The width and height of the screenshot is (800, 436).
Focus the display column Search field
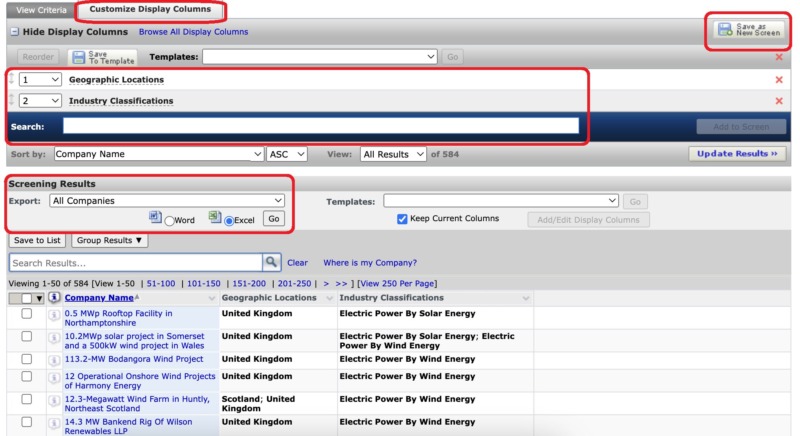pyautogui.click(x=321, y=126)
